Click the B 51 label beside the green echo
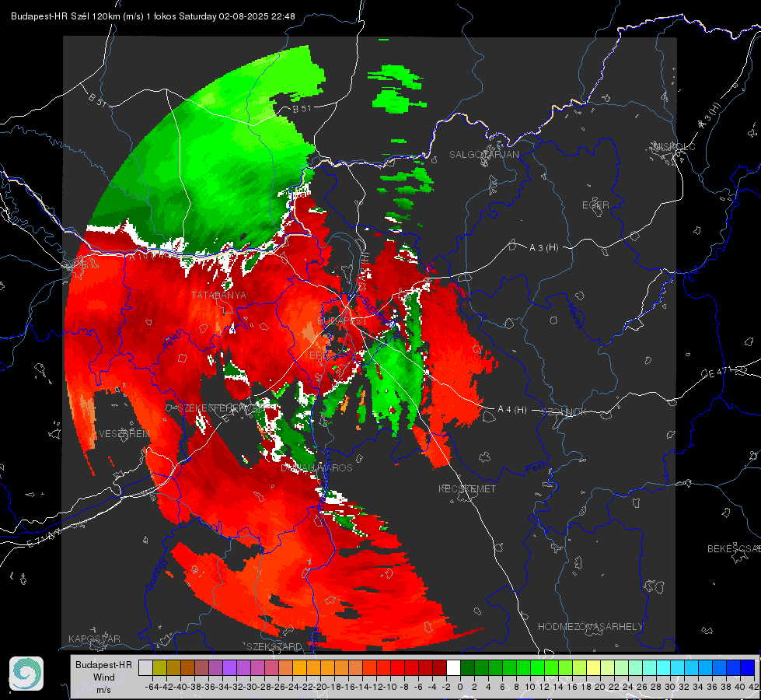The height and width of the screenshot is (700, 761). point(302,109)
